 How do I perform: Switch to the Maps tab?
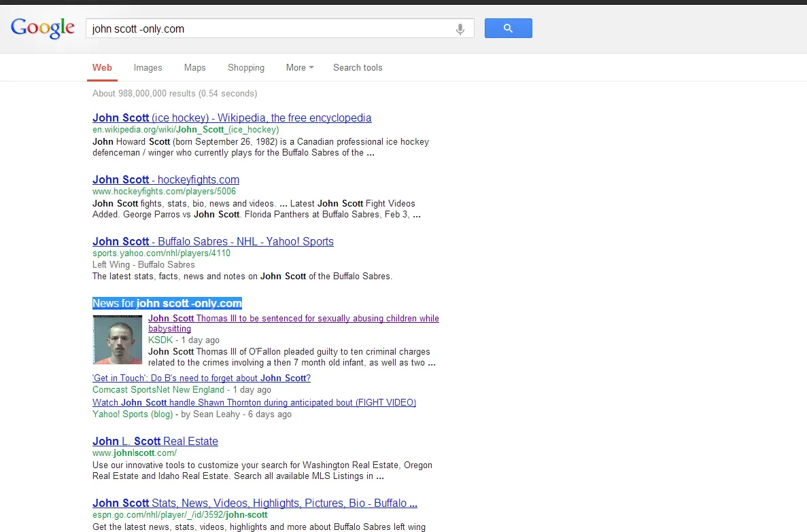click(194, 67)
